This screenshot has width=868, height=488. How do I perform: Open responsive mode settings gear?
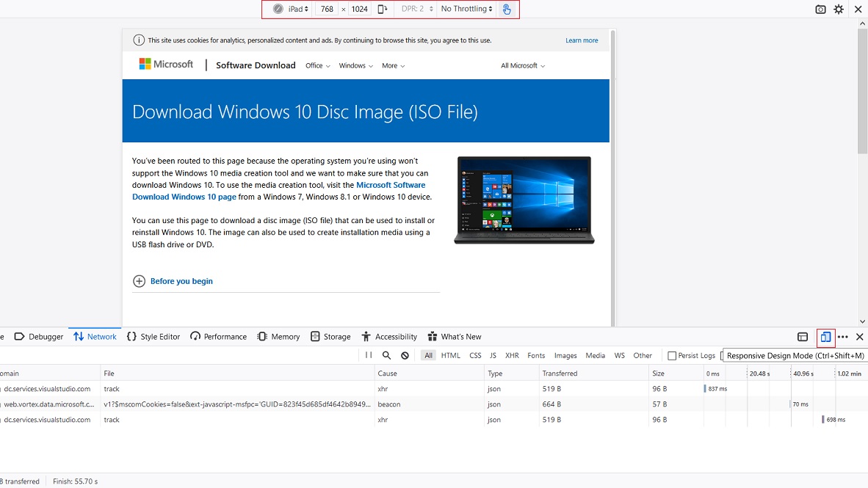[x=839, y=10]
